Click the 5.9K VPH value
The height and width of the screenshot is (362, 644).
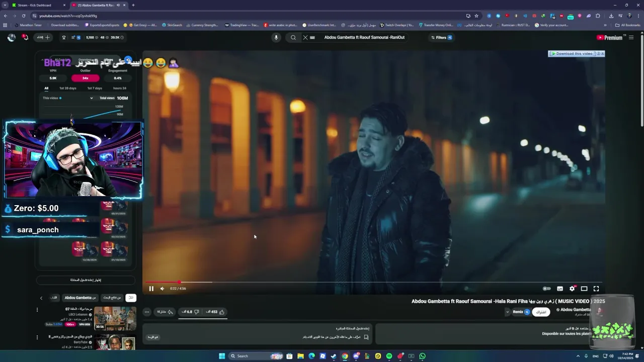[53, 78]
